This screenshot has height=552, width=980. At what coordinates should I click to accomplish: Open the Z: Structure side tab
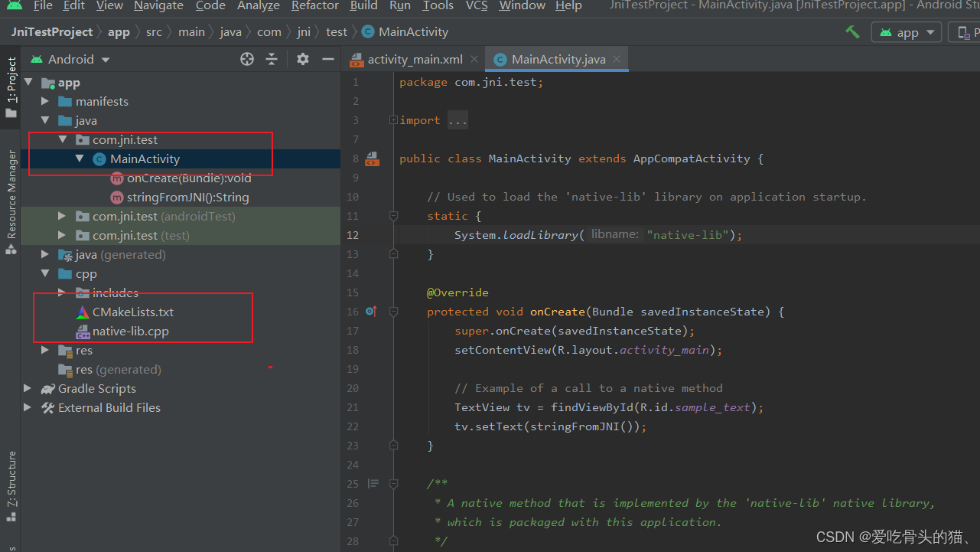coord(11,485)
